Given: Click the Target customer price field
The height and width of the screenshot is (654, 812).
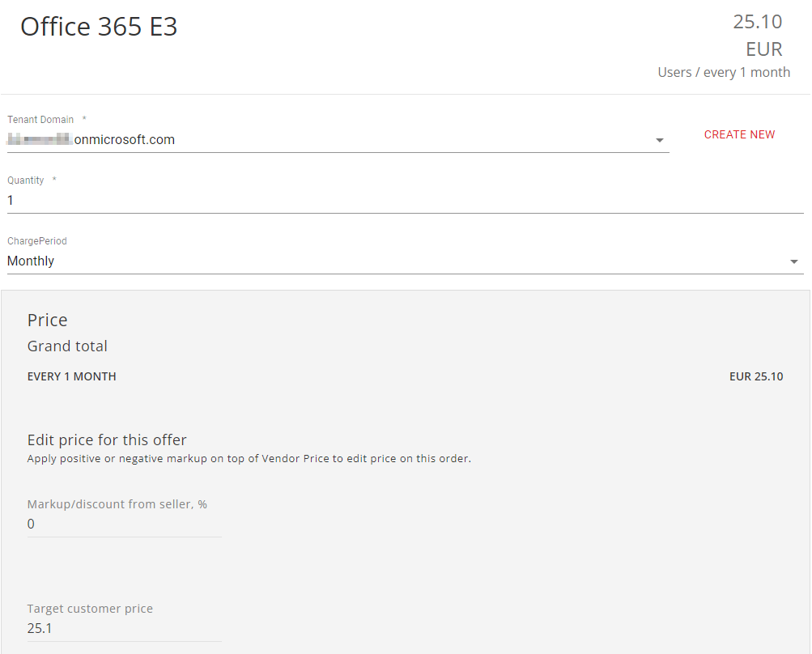Looking at the screenshot, I should click(x=125, y=629).
